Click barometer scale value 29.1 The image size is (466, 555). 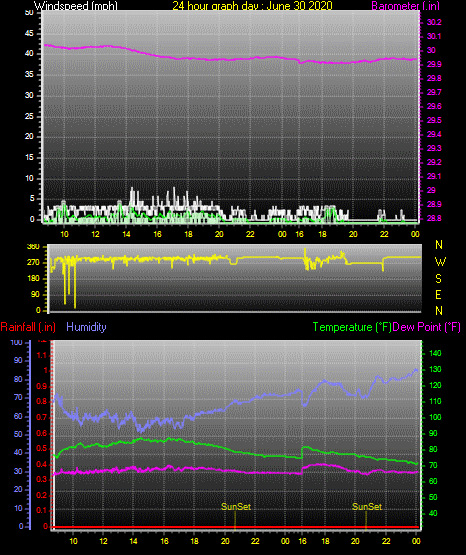point(434,176)
